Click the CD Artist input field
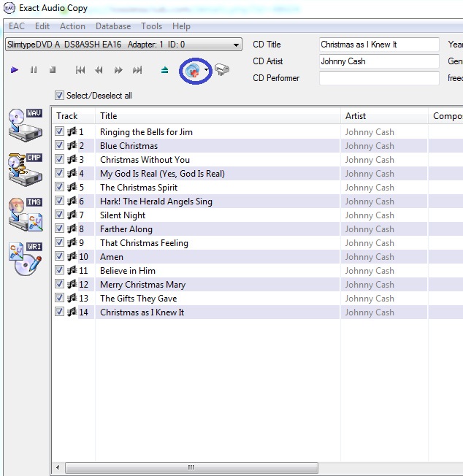This screenshot has height=476, width=463. (x=379, y=61)
